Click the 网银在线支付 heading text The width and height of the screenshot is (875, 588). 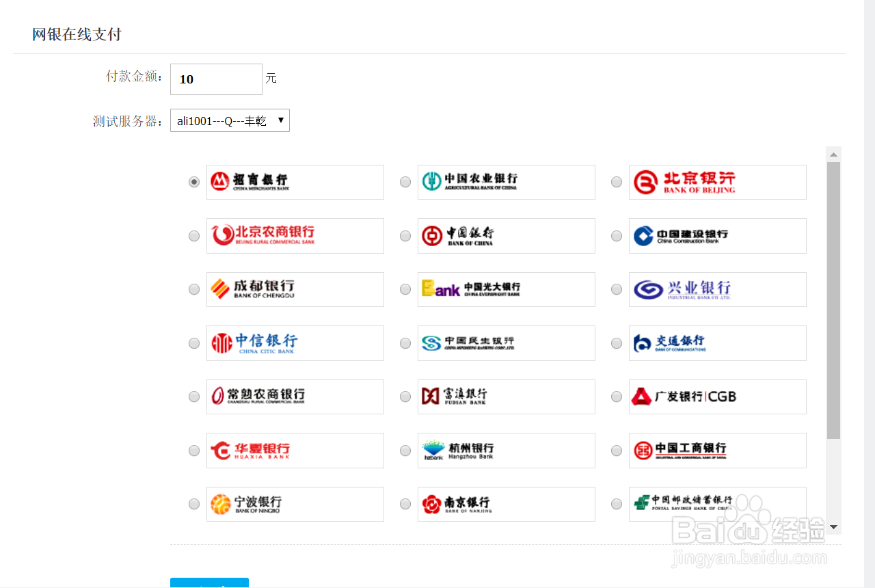77,34
